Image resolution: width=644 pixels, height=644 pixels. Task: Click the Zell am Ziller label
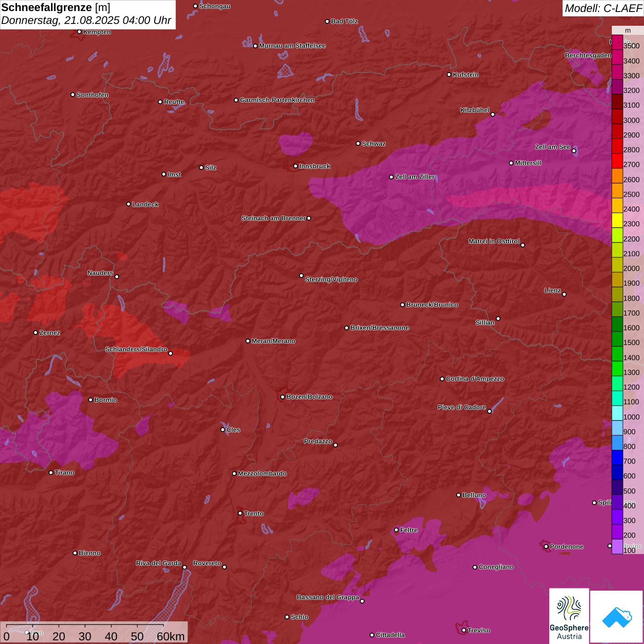pyautogui.click(x=415, y=177)
